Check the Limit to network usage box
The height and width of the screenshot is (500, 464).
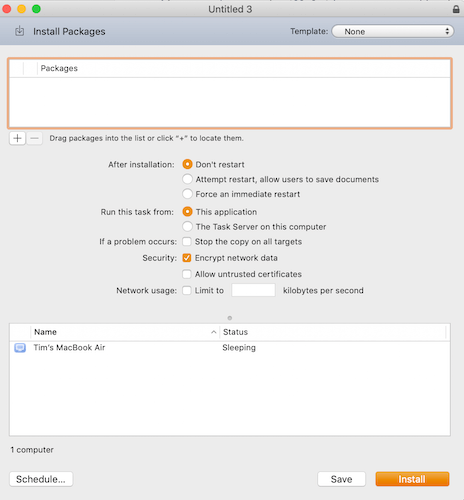(x=187, y=290)
